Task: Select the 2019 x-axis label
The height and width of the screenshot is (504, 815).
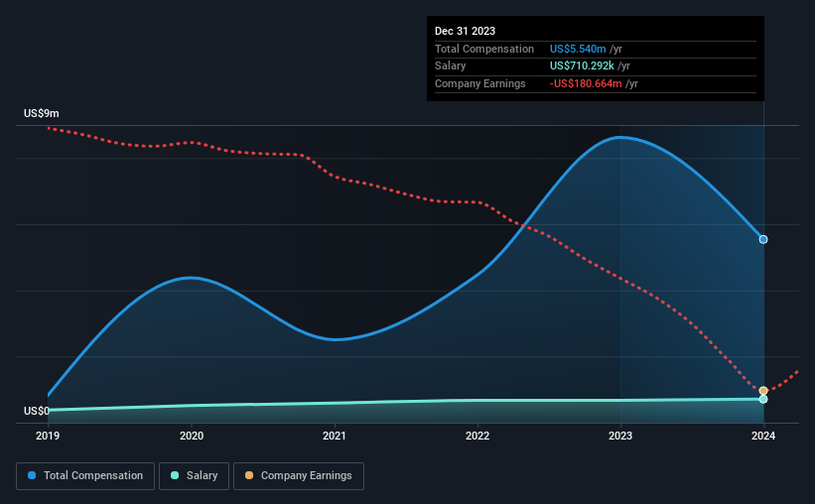Action: [x=48, y=436]
